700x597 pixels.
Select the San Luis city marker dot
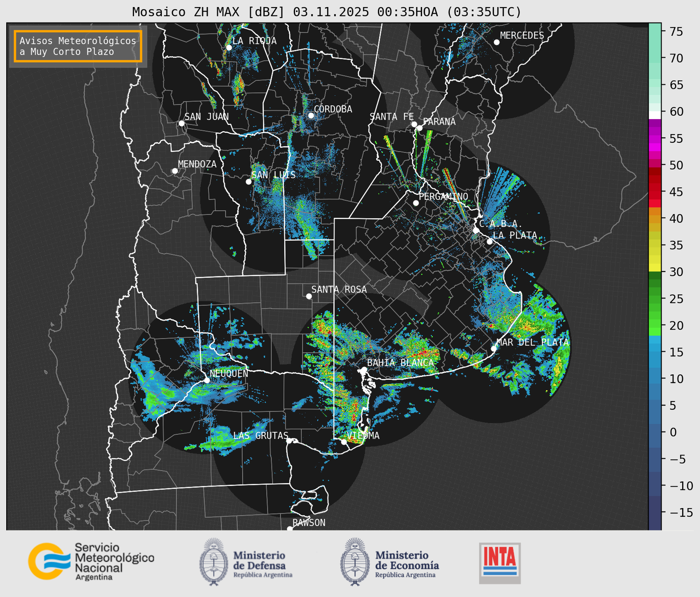(249, 182)
